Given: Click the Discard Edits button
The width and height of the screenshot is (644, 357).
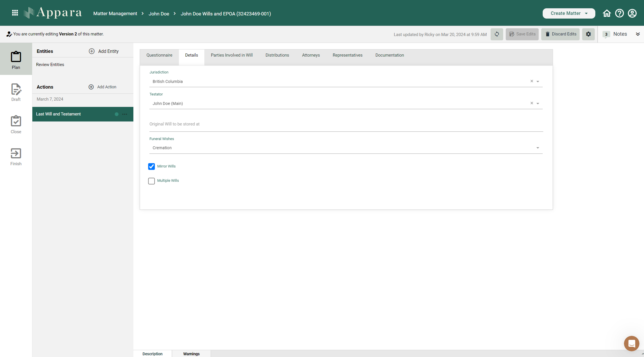Looking at the screenshot, I should (560, 34).
